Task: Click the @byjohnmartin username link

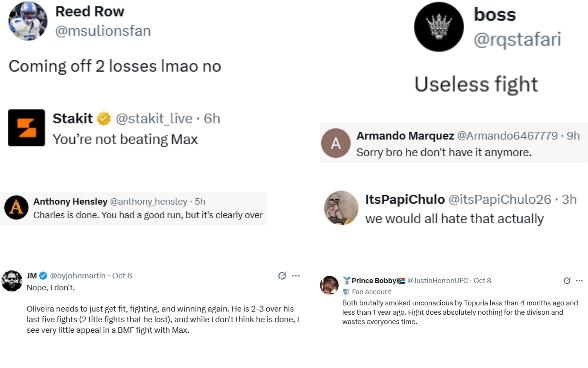Action: pos(77,276)
